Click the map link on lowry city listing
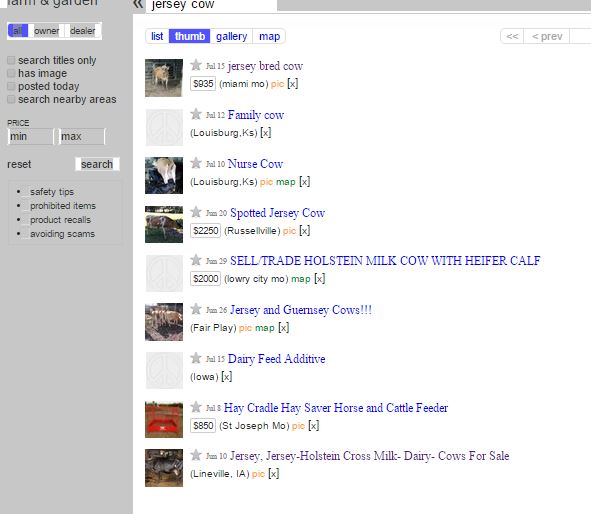The image size is (591, 514). point(301,279)
